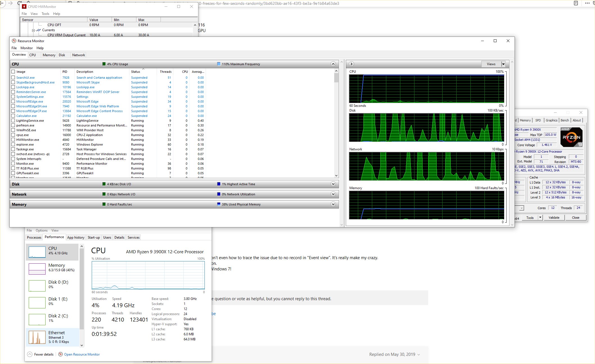The width and height of the screenshot is (595, 364).
Task: Select Disk 1 (E:) in Task Manager sidebar
Action: click(x=52, y=302)
